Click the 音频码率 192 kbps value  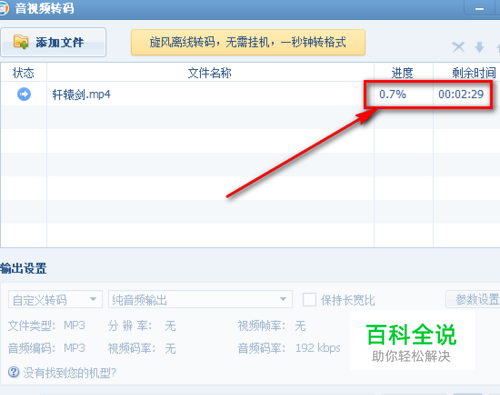(318, 348)
